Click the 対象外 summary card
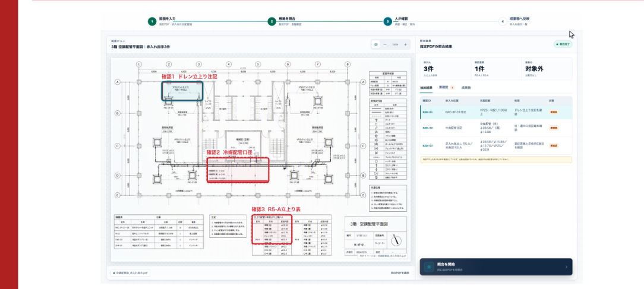644x289 pixels. [x=547, y=69]
